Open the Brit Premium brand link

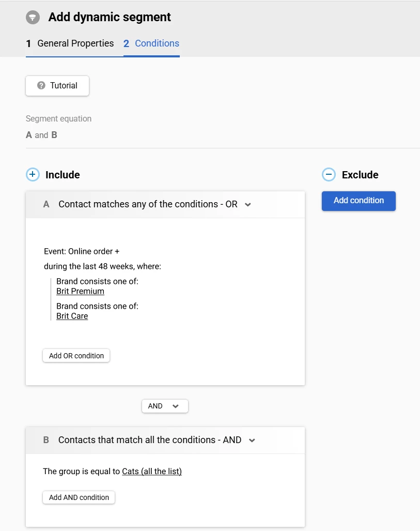point(80,291)
